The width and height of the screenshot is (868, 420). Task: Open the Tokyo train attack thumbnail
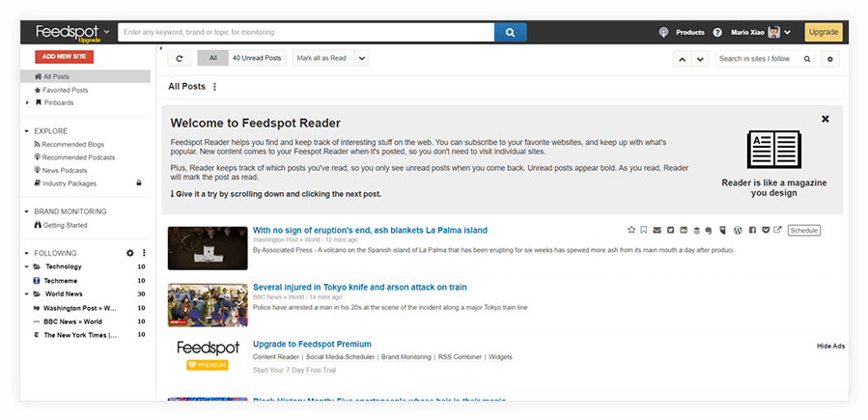208,305
